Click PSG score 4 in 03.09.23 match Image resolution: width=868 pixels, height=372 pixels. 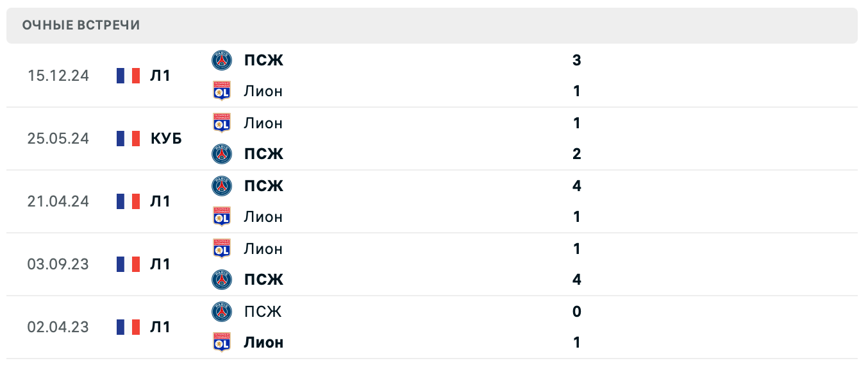point(576,280)
